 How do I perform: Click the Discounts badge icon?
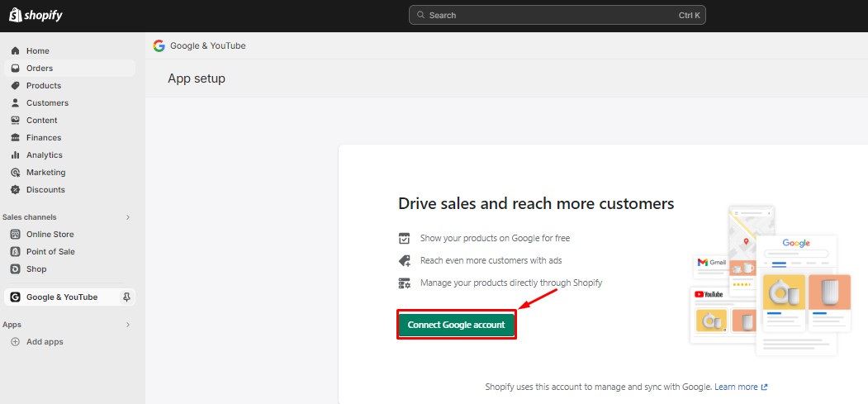[16, 190]
